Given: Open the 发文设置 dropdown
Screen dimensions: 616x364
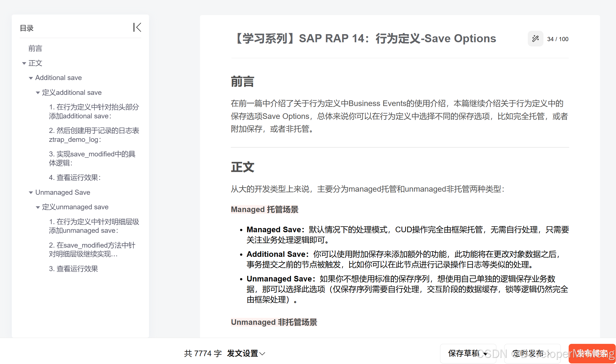Looking at the screenshot, I should (x=246, y=353).
